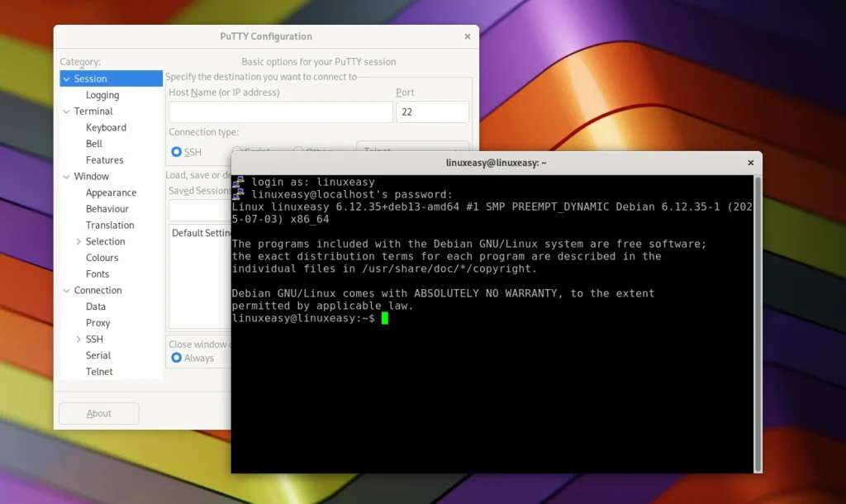Close the PuTTY Configuration dialog
Viewport: 846px width, 504px height.
467,36
